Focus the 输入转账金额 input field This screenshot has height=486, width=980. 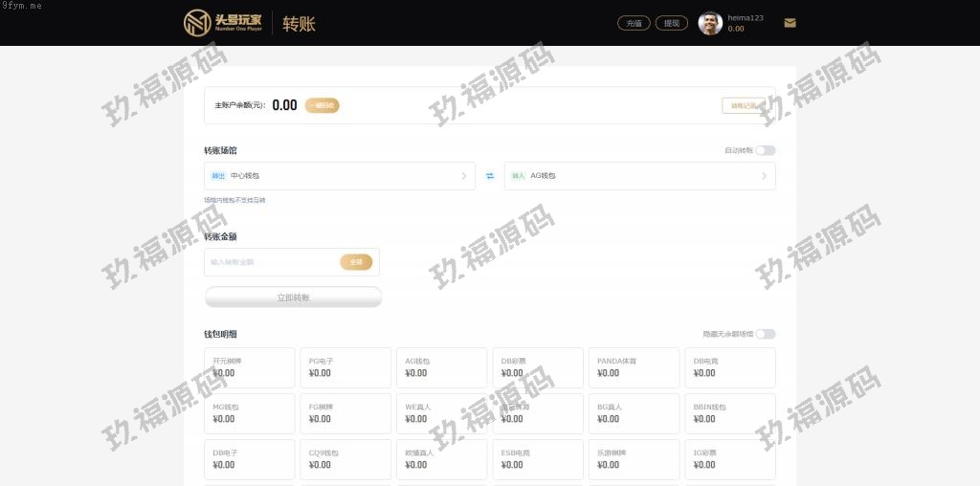click(x=272, y=262)
